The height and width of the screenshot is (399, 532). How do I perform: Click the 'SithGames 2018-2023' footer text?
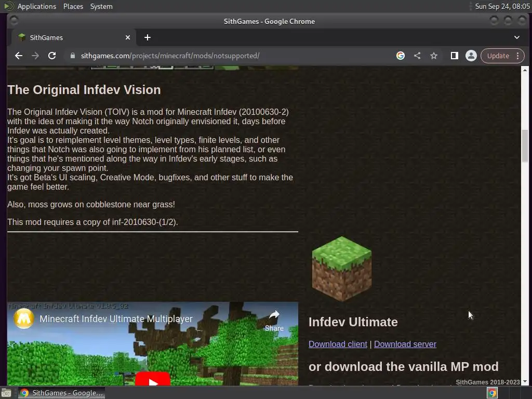pos(487,382)
